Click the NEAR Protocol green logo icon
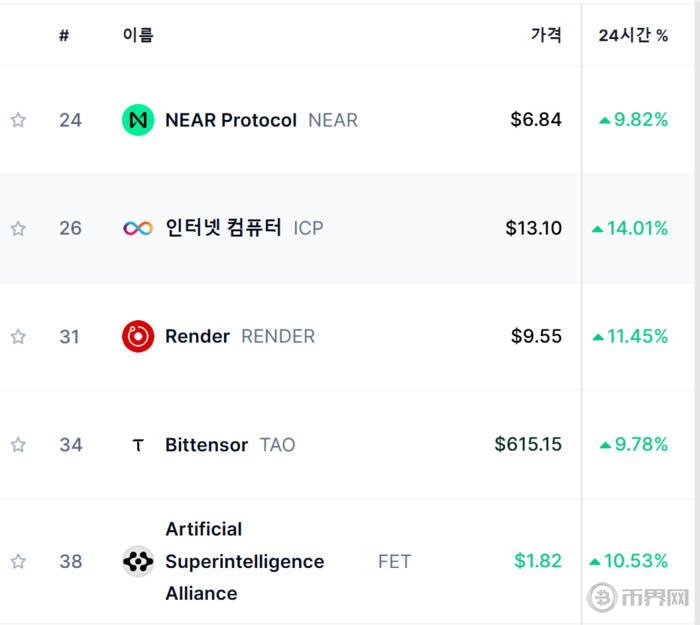Image resolution: width=700 pixels, height=625 pixels. tap(138, 120)
